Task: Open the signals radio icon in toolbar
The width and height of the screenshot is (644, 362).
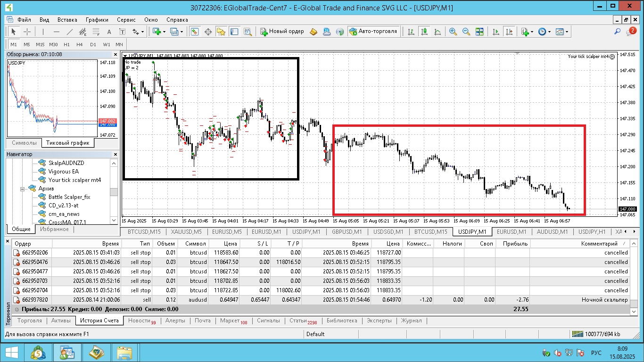Action: click(340, 32)
